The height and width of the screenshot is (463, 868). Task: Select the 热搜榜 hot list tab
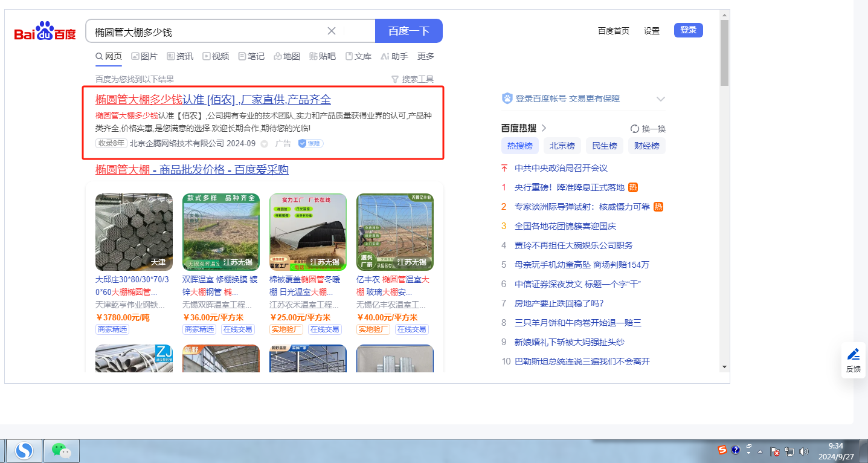coord(520,146)
